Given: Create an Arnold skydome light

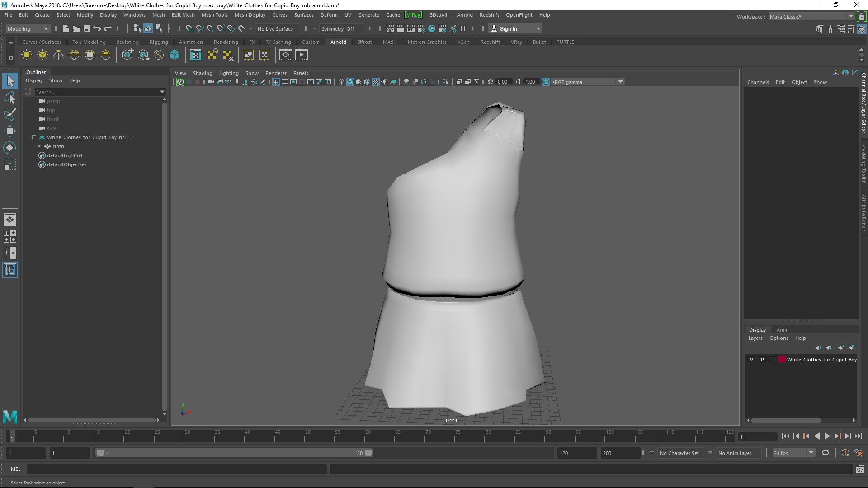Looking at the screenshot, I should [74, 55].
